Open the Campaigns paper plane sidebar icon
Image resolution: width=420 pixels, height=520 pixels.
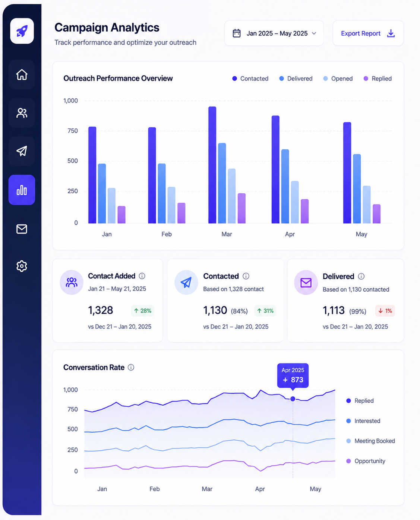pyautogui.click(x=22, y=151)
